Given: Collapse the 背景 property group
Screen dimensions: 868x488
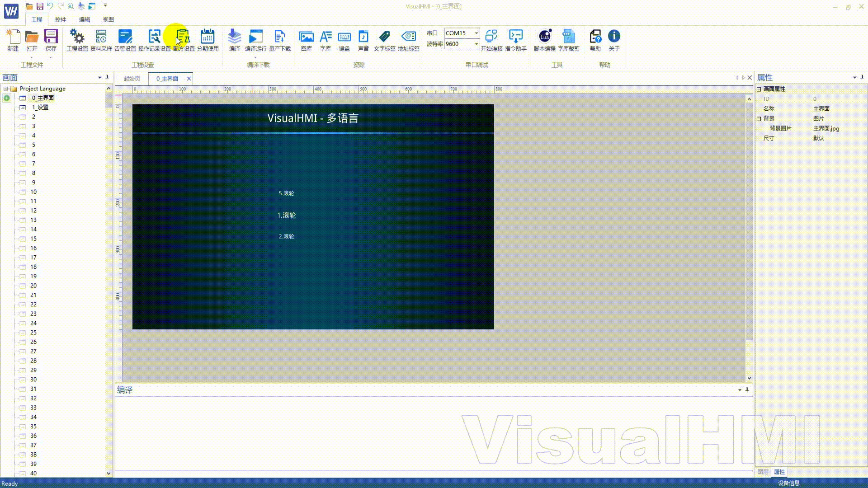Looking at the screenshot, I should tap(759, 118).
